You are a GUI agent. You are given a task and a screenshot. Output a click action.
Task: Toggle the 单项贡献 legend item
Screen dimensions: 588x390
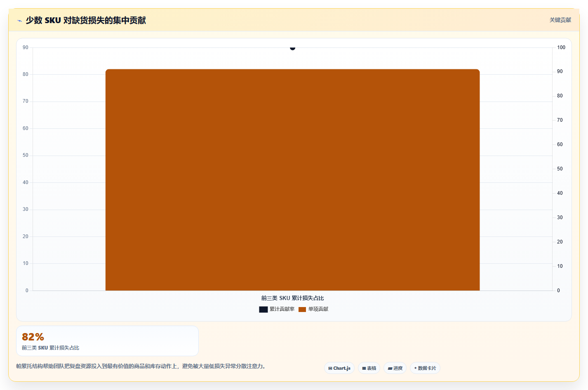point(313,309)
